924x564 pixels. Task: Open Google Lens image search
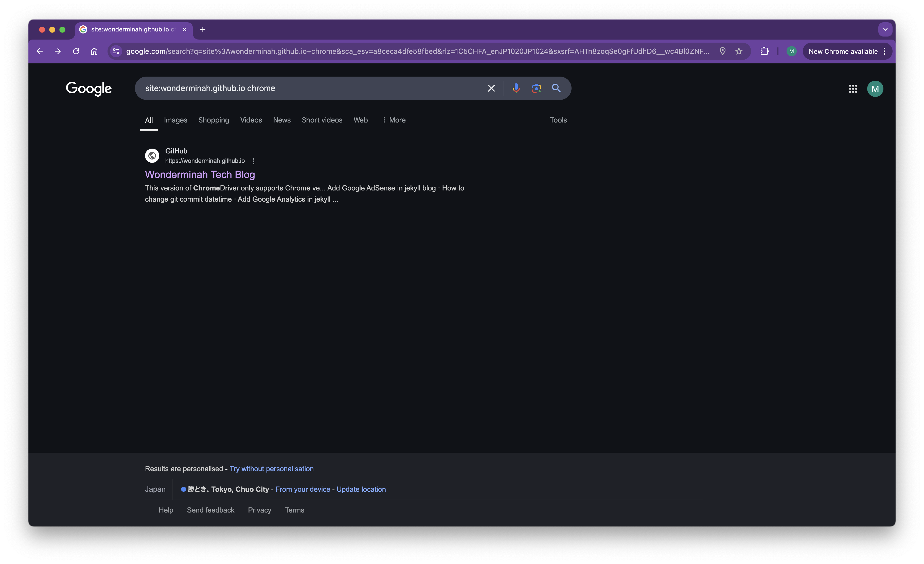(536, 88)
